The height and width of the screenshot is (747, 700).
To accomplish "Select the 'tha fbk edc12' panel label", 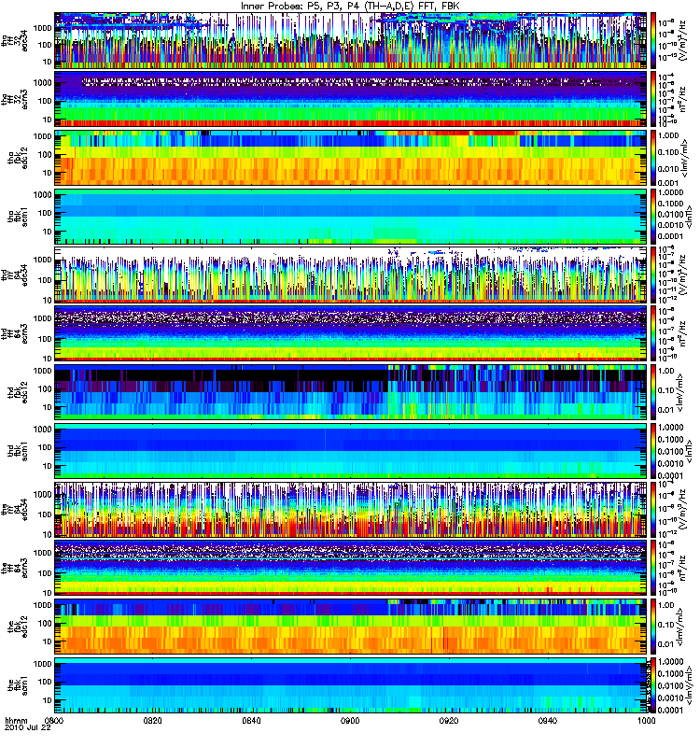I will point(18,158).
